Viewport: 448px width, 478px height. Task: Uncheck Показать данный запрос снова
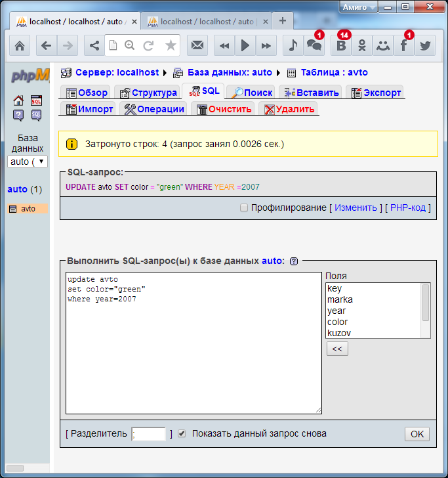[x=182, y=433]
